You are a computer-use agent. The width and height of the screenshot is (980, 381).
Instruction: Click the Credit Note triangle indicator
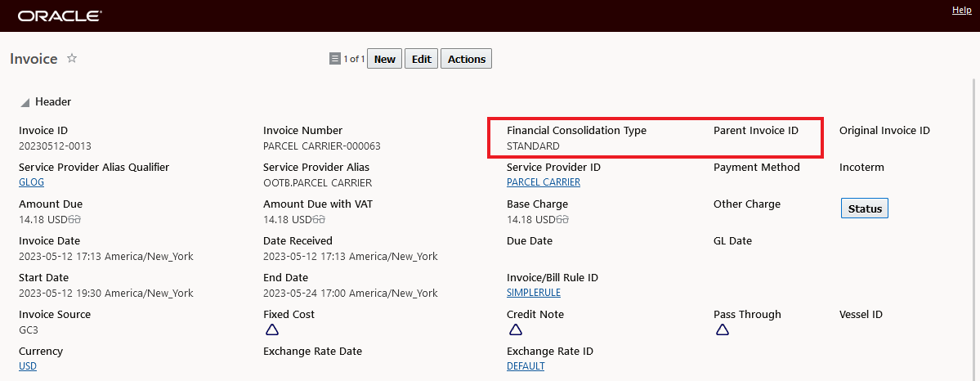pos(516,329)
